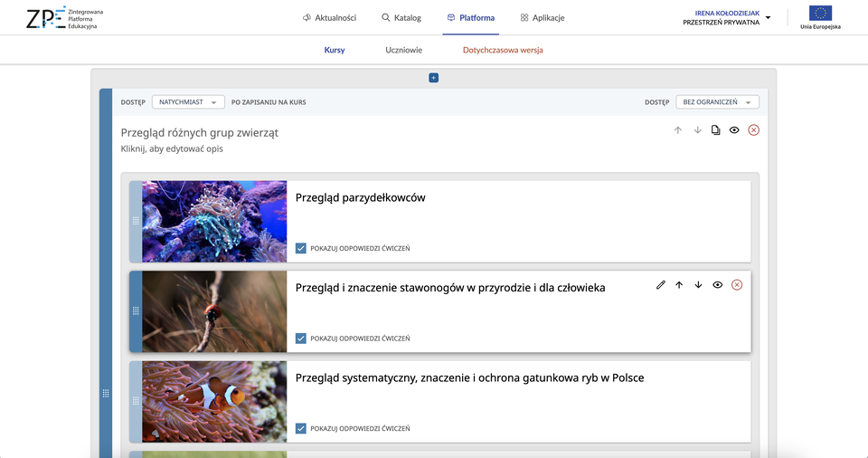Uncheck answers checkbox for ryb lesson
The width and height of the screenshot is (868, 458).
301,428
